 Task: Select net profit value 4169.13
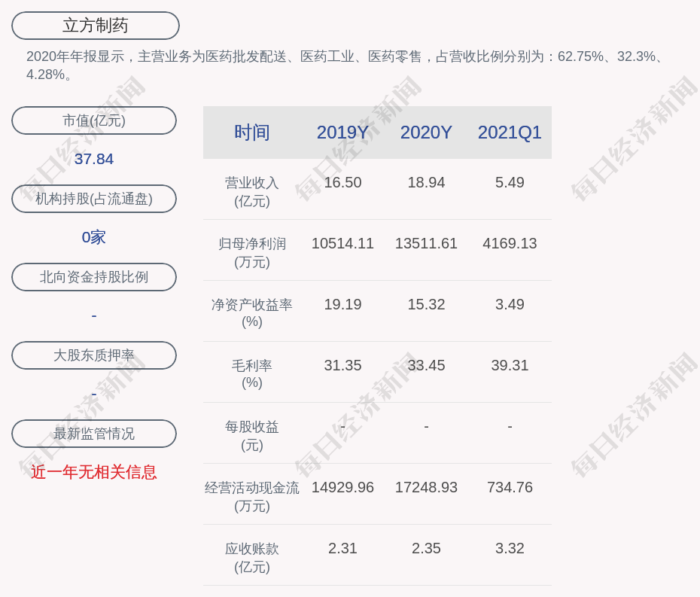coord(510,243)
